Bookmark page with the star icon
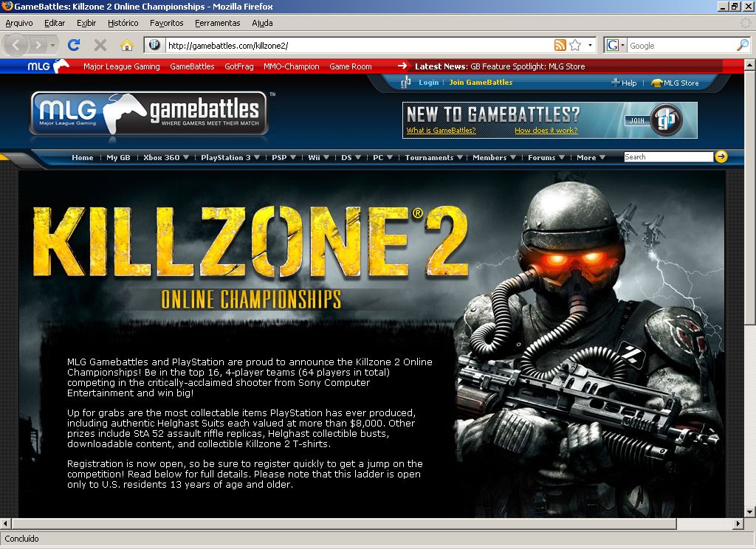 (575, 45)
